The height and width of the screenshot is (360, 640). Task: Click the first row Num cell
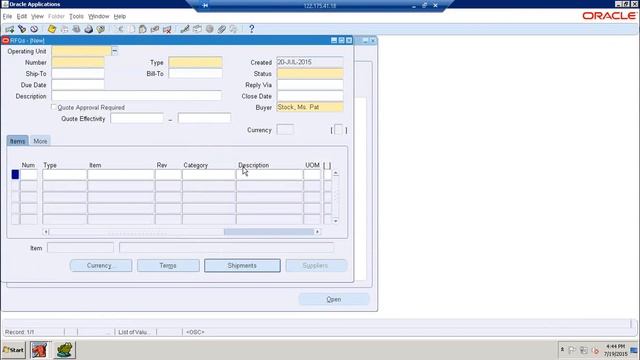click(29, 175)
